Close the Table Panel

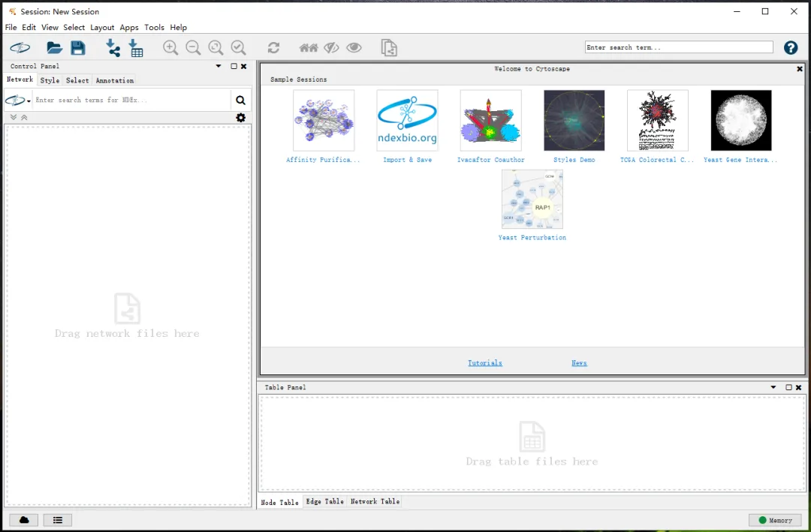pos(798,387)
